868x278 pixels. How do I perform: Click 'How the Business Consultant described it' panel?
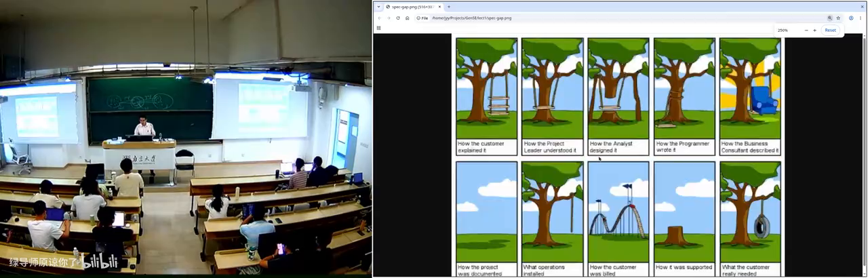(x=750, y=96)
